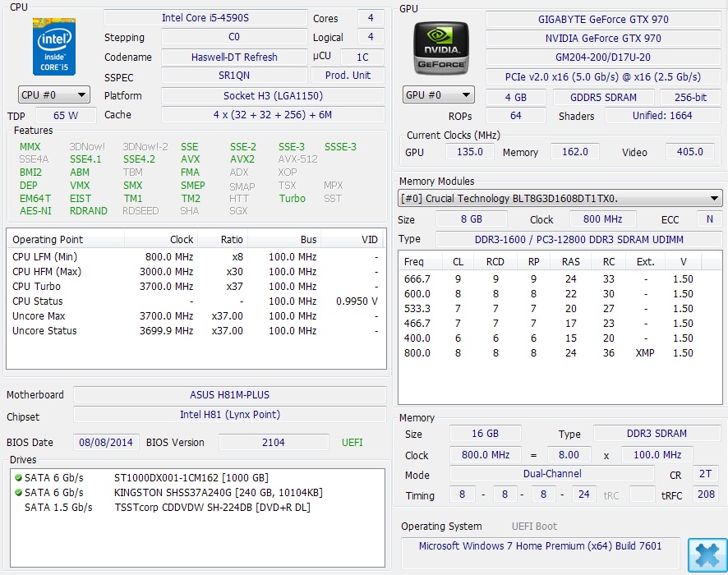Click the memory size 16 GB field
Image resolution: width=728 pixels, height=575 pixels.
click(485, 434)
